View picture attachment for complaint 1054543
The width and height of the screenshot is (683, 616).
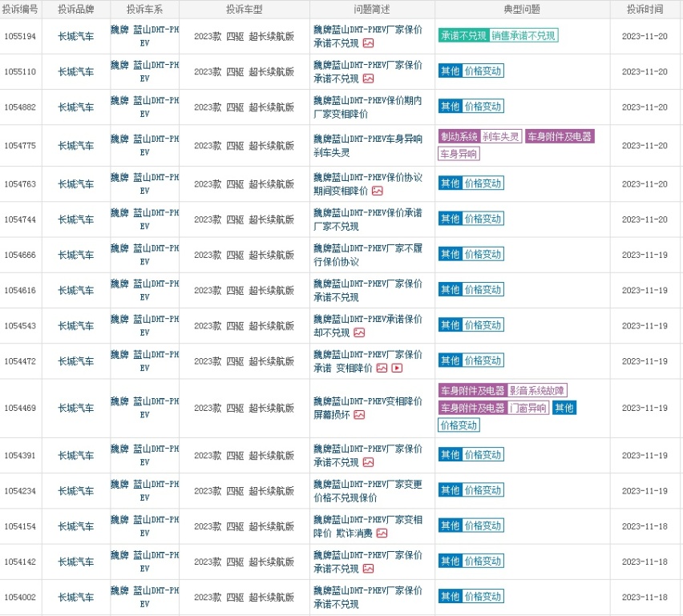(359, 332)
